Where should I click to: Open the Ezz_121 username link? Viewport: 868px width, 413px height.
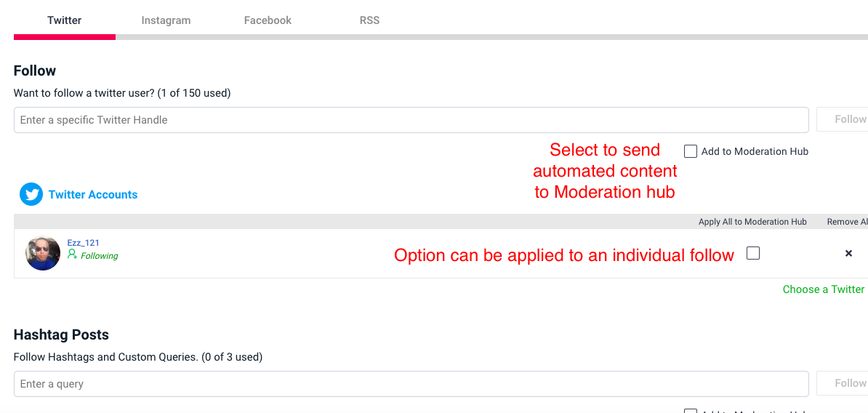click(83, 242)
